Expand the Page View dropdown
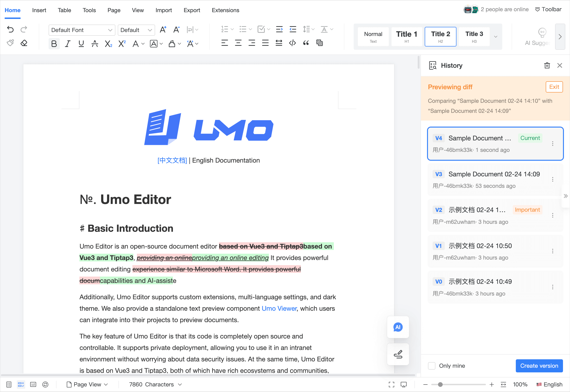 pyautogui.click(x=87, y=384)
